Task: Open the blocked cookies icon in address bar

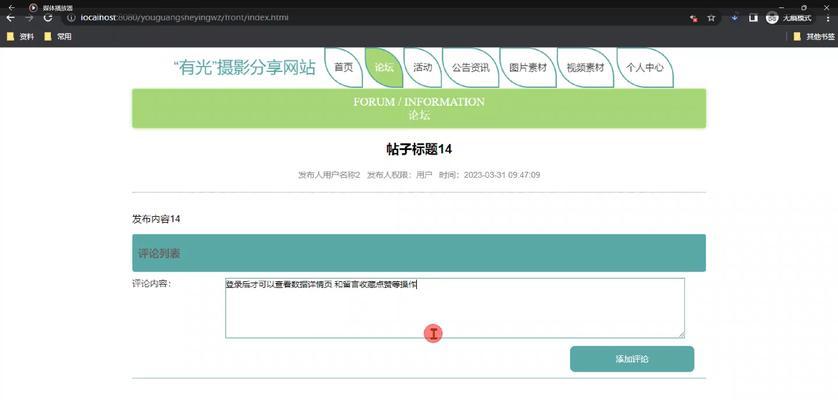Action: tap(694, 18)
